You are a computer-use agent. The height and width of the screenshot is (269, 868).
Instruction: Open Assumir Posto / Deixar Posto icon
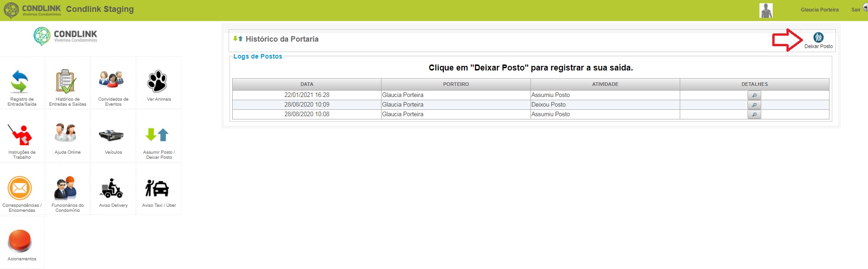(157, 134)
